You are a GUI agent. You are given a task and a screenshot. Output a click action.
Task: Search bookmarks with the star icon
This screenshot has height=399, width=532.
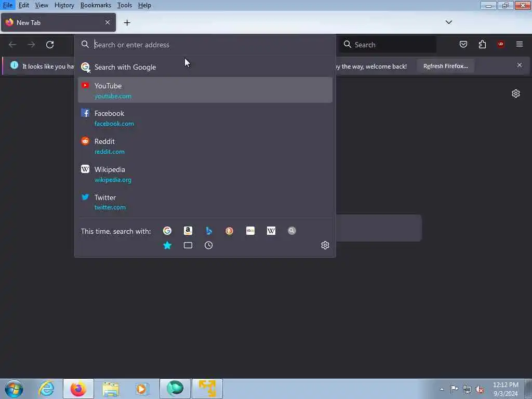[x=167, y=245]
